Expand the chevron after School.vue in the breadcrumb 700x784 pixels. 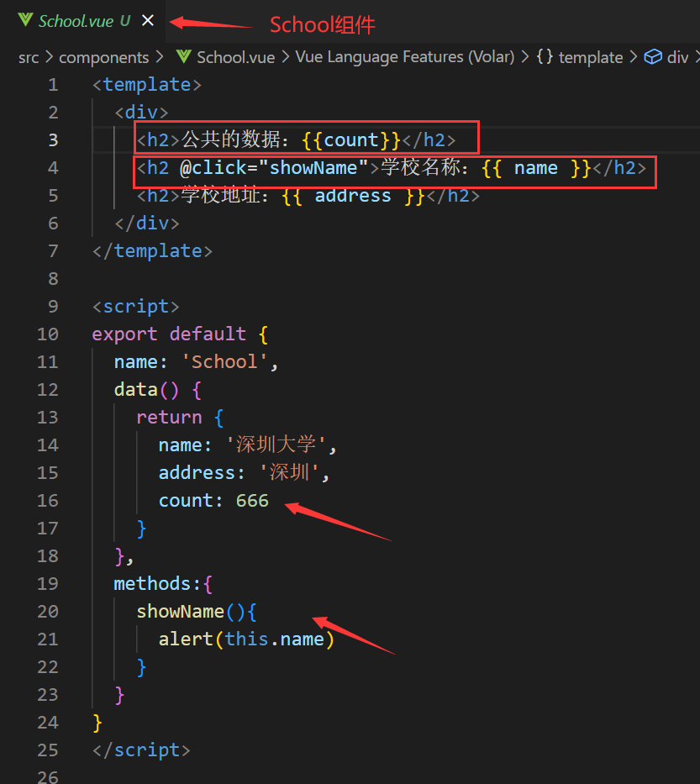coord(285,57)
